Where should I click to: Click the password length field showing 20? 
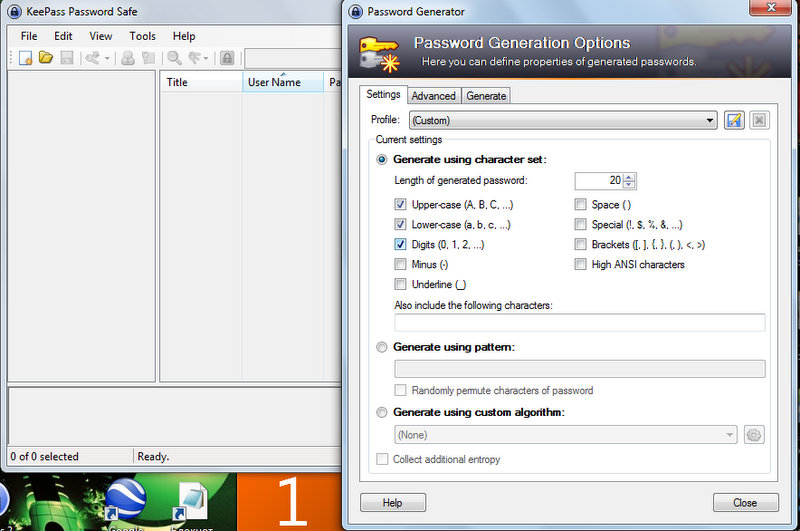click(599, 181)
